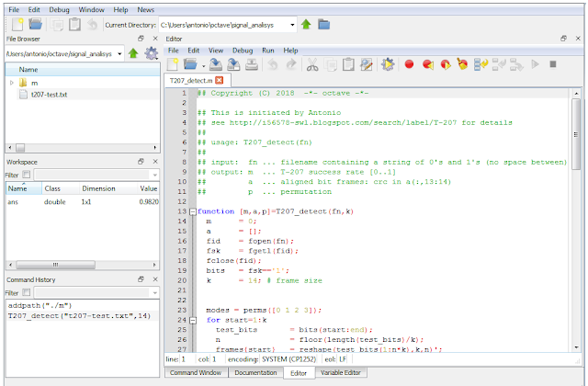Open Command History filter combo box
The image size is (588, 386).
tap(96, 292)
